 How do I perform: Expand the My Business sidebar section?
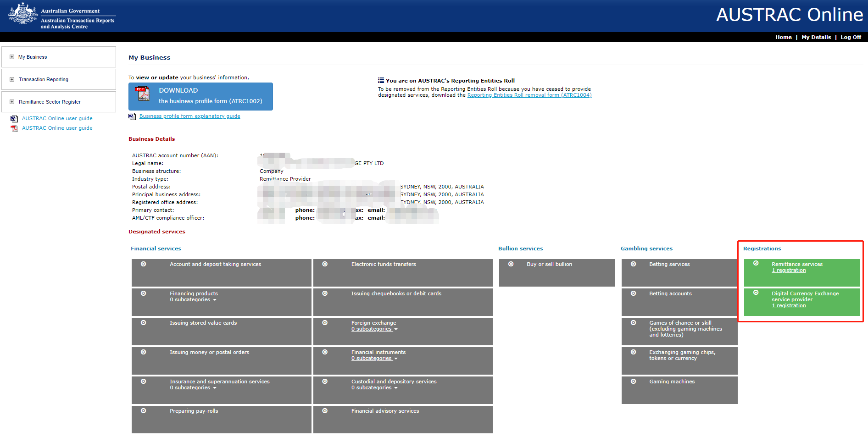point(12,57)
